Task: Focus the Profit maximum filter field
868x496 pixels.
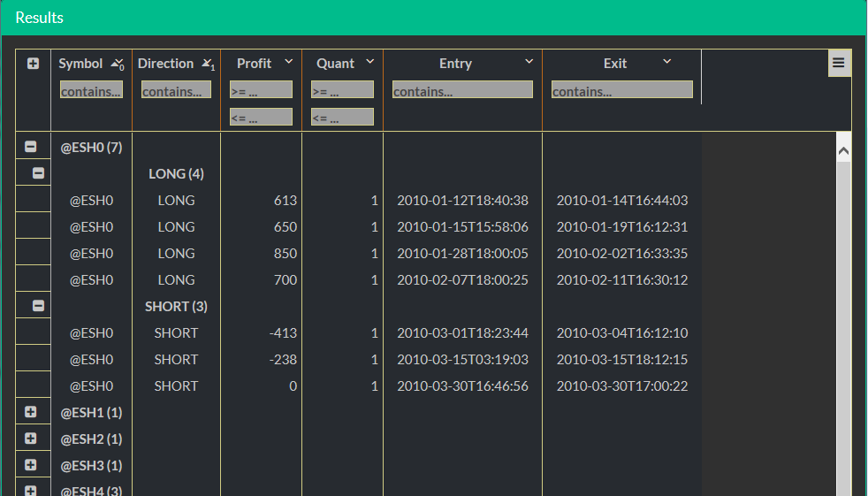Action: pos(261,117)
